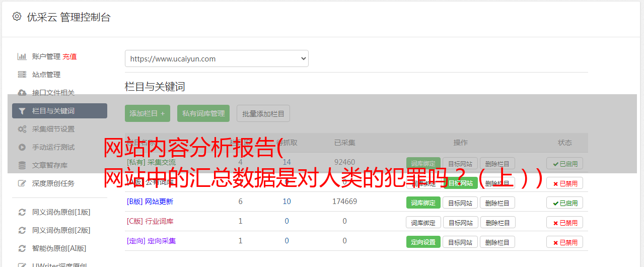The width and height of the screenshot is (644, 267).
Task: Click the 批量添加栏目 button
Action: click(263, 113)
